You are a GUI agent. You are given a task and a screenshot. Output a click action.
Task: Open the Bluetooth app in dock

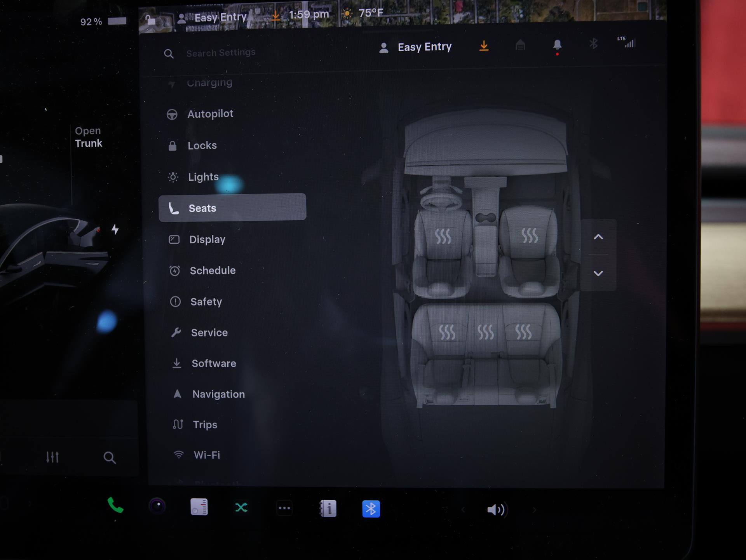[x=371, y=509]
